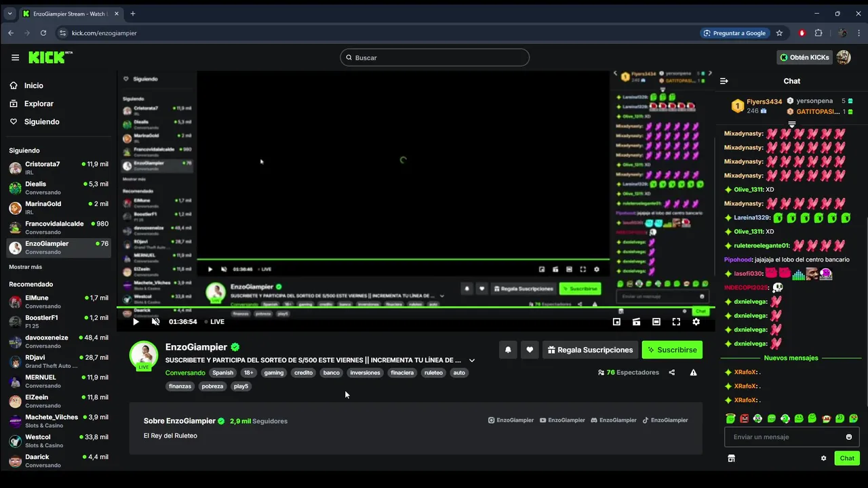868x488 pixels.
Task: Open the emoji picker in chat input
Action: pyautogui.click(x=848, y=437)
